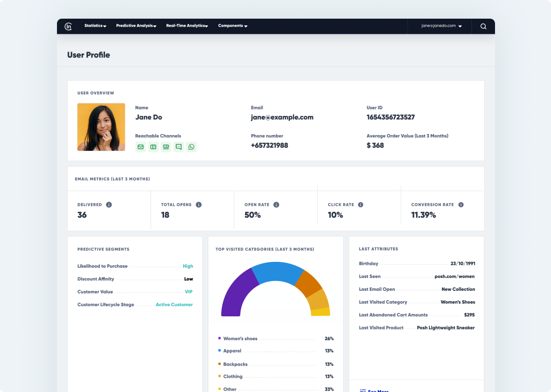Click the Insider logo in the navbar

[68, 27]
